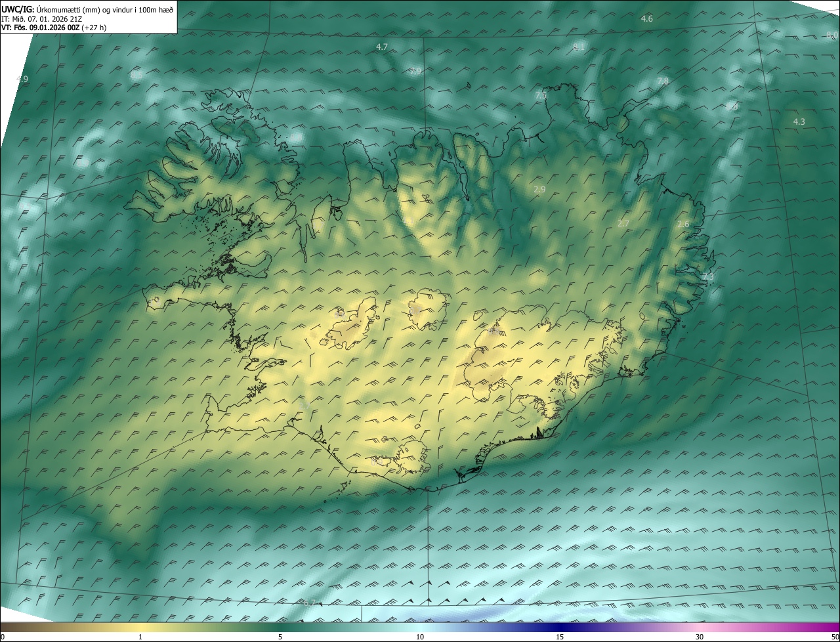Click the 'VT: Fös. 09.01.2026 00Z (+27 h)' line
Screen dimensions: 840x642
[x=54, y=28]
